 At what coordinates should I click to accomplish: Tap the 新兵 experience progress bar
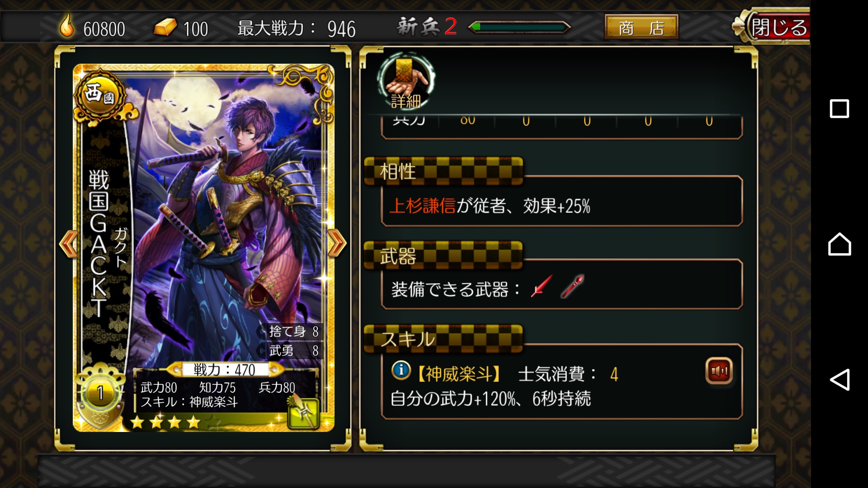click(x=519, y=27)
